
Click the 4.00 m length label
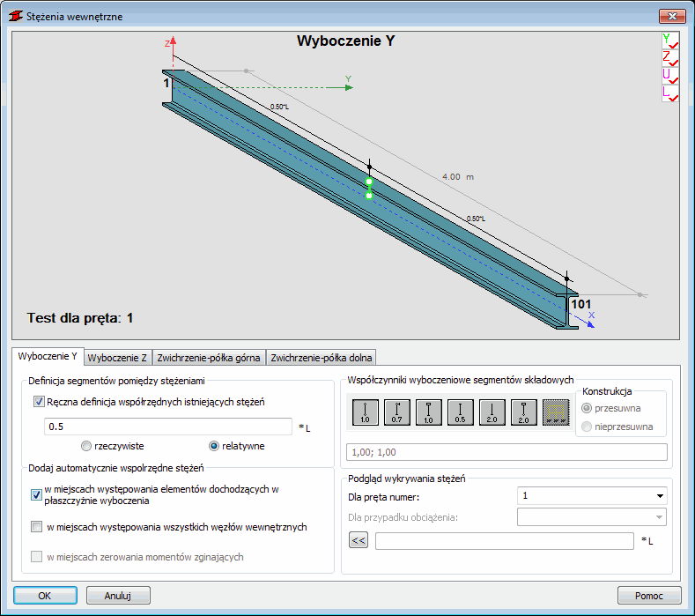(458, 177)
